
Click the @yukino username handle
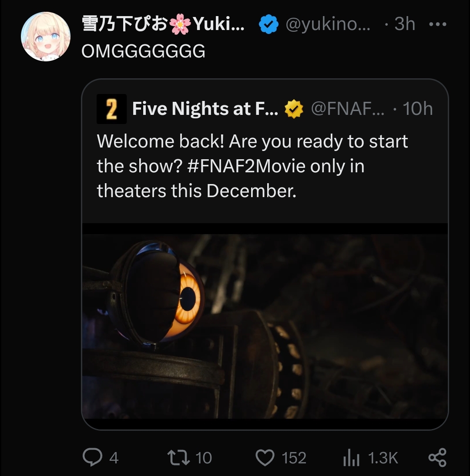coord(328,24)
